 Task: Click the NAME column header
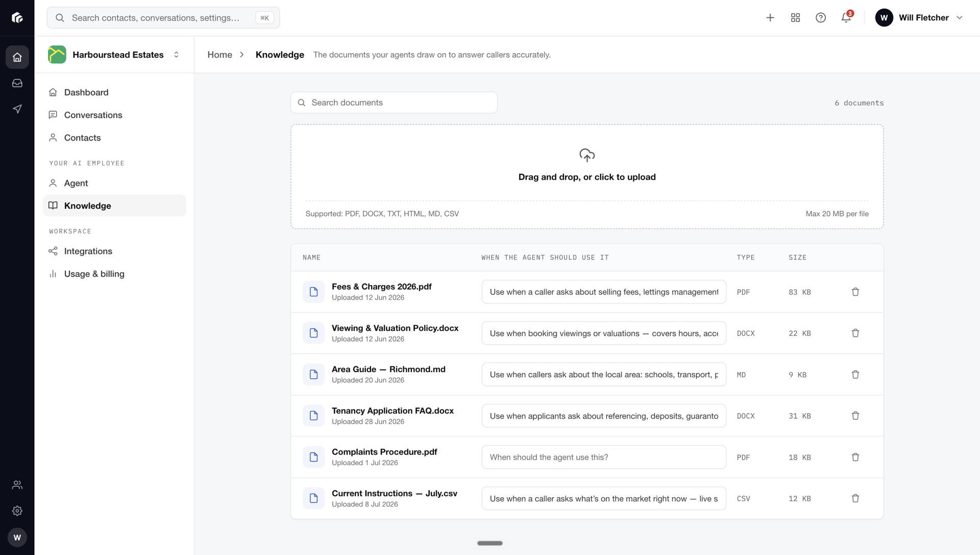pos(311,258)
